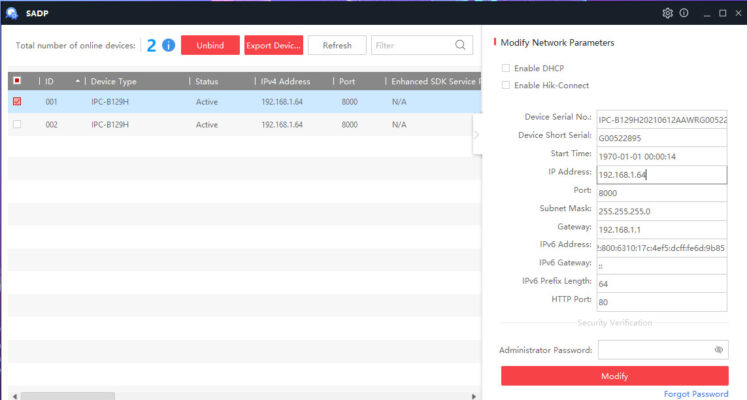This screenshot has width=747, height=400.
Task: Click the N/A cell in row 002
Action: 399,125
